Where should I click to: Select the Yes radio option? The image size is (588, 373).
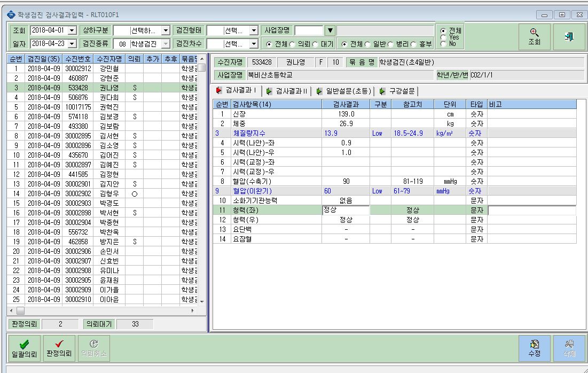(443, 37)
